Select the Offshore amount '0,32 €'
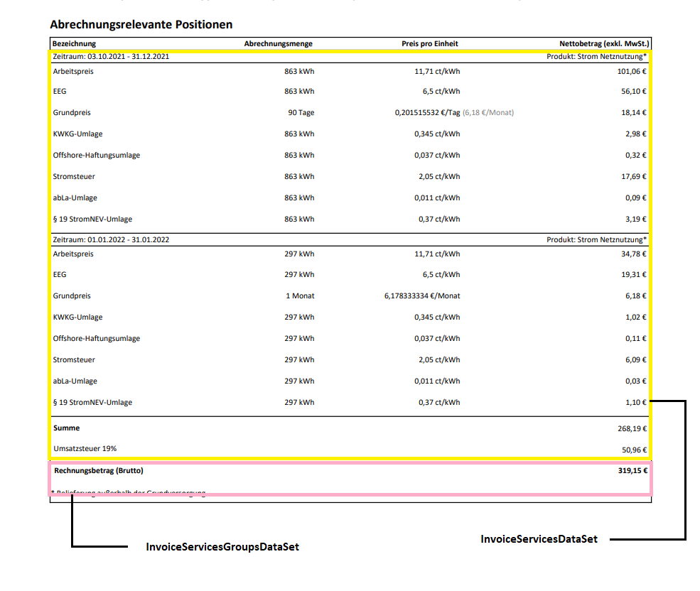Screen dimensions: 700x591 tap(636, 156)
